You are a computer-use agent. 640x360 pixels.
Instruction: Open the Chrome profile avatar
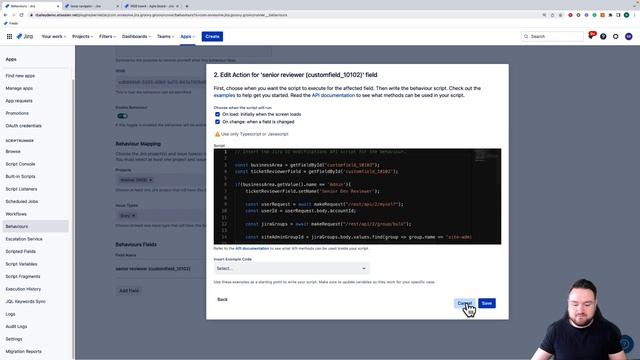click(626, 15)
